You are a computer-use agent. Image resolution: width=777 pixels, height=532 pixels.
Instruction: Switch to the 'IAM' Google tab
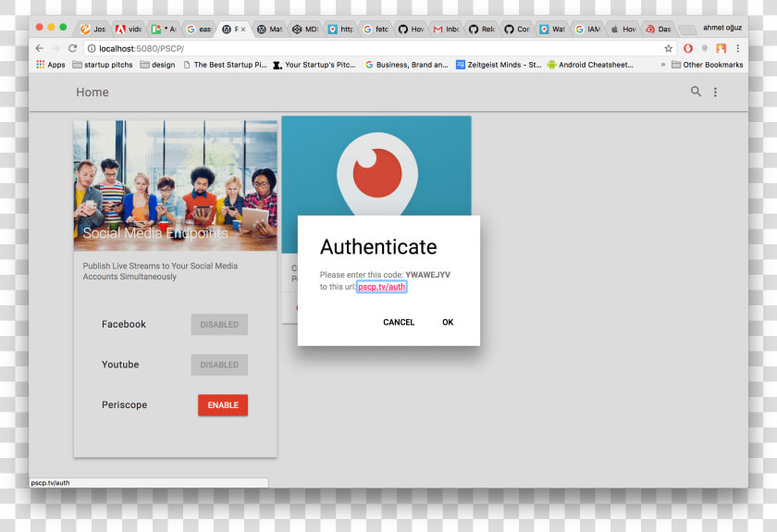(x=587, y=30)
